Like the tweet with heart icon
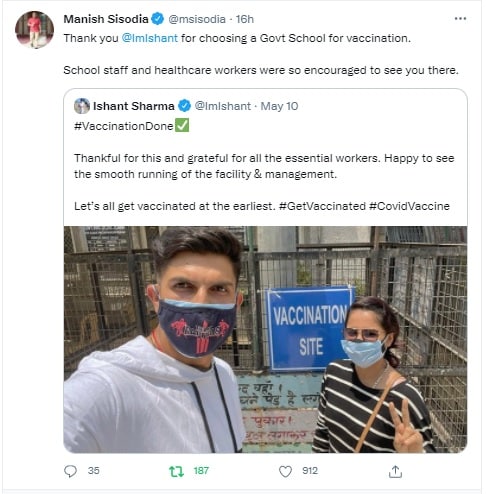 click(x=285, y=471)
